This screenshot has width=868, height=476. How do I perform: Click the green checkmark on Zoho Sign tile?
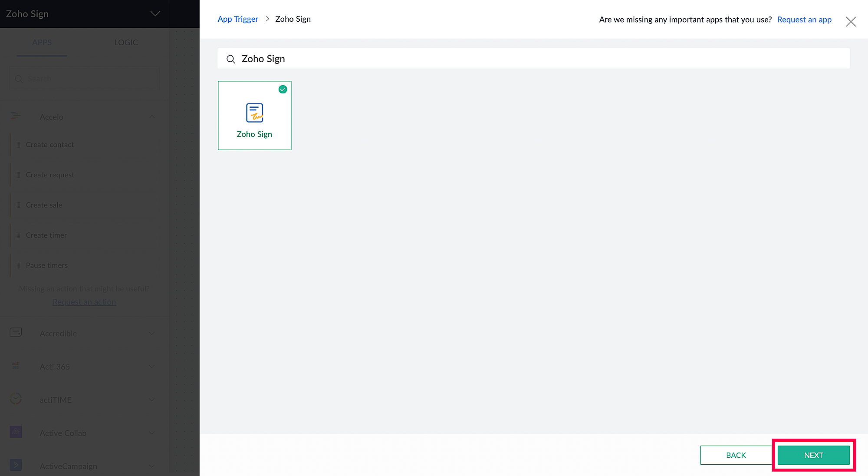coord(283,89)
